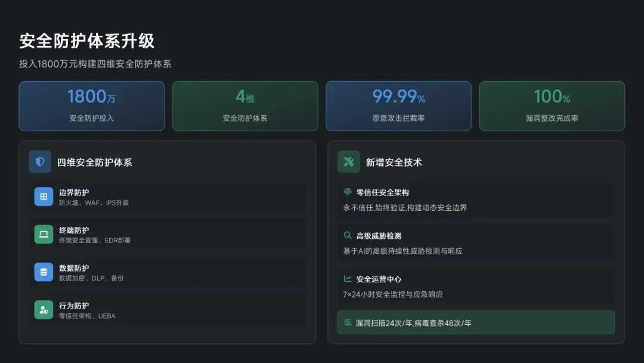Click the magnifier icon next to 高级威胁检测
The width and height of the screenshot is (644, 363).
coord(348,235)
